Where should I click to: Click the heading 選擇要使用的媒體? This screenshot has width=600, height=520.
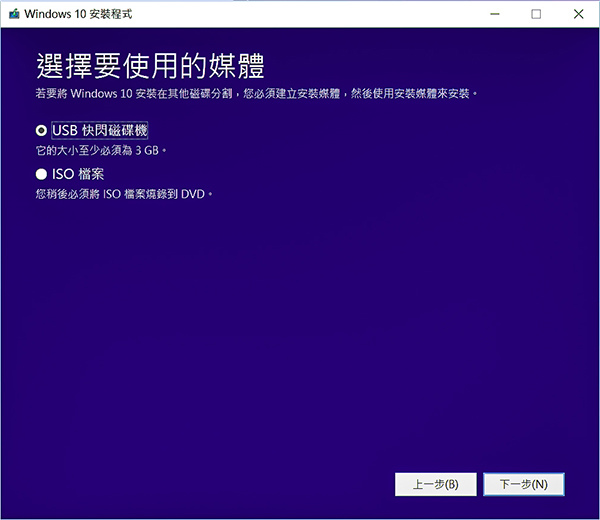coord(150,66)
